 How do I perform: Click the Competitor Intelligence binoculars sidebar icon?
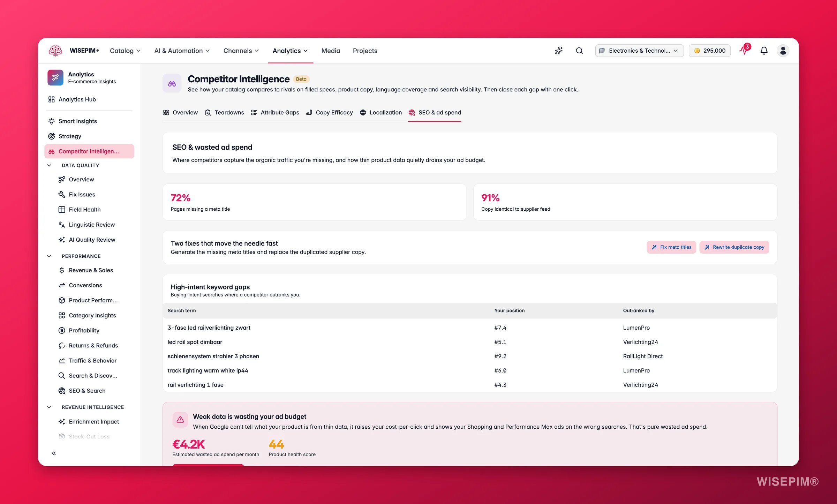tap(52, 151)
